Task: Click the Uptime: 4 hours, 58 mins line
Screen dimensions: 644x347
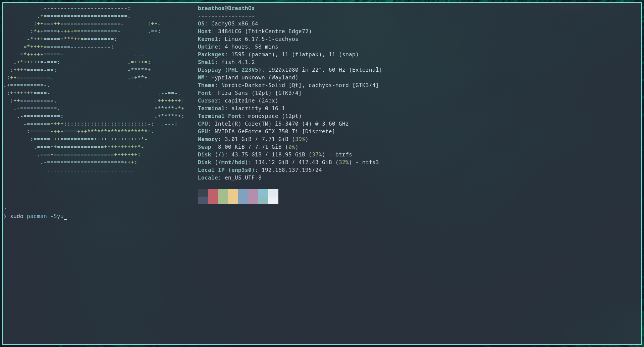Action: click(x=237, y=47)
